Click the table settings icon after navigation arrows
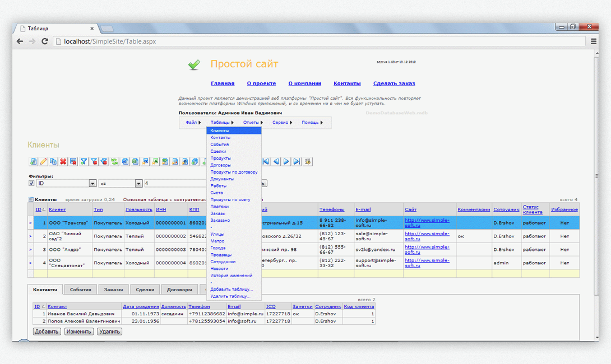Image resolution: width=611 pixels, height=364 pixels. point(307,162)
